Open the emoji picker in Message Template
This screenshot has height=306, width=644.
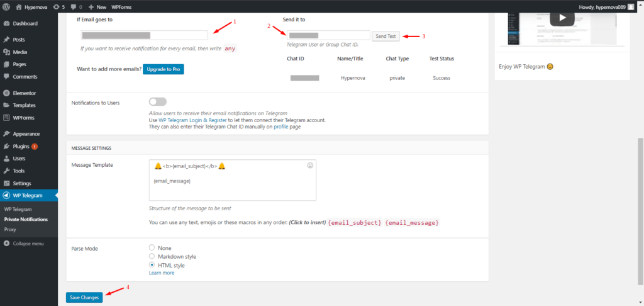pos(310,166)
